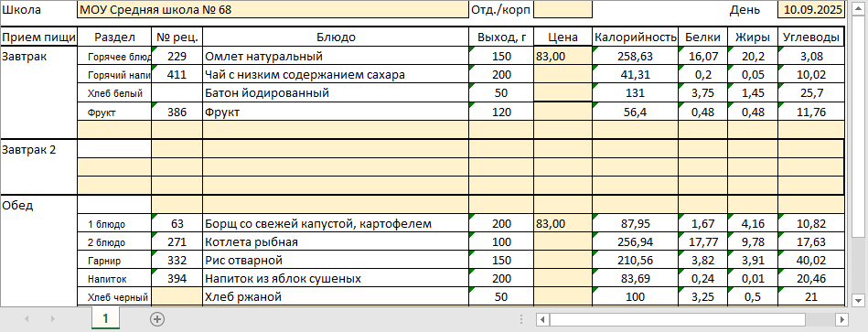Select calorie value 210,56
This screenshot has width=868, height=332.
(636, 260)
